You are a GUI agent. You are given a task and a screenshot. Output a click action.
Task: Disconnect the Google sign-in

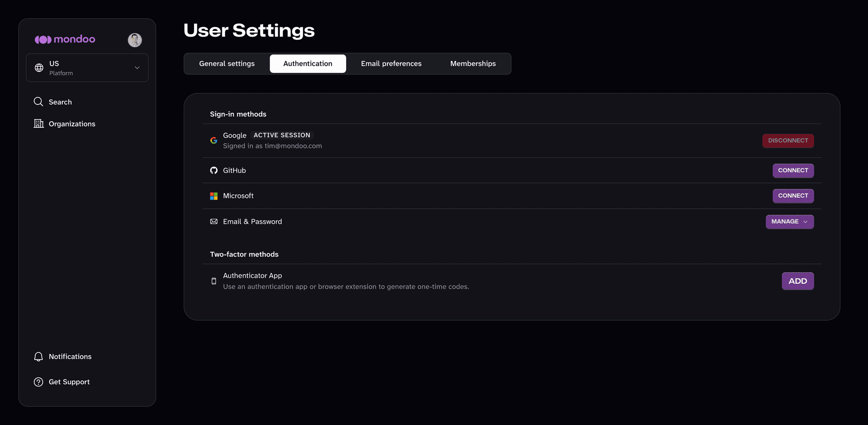tap(788, 141)
